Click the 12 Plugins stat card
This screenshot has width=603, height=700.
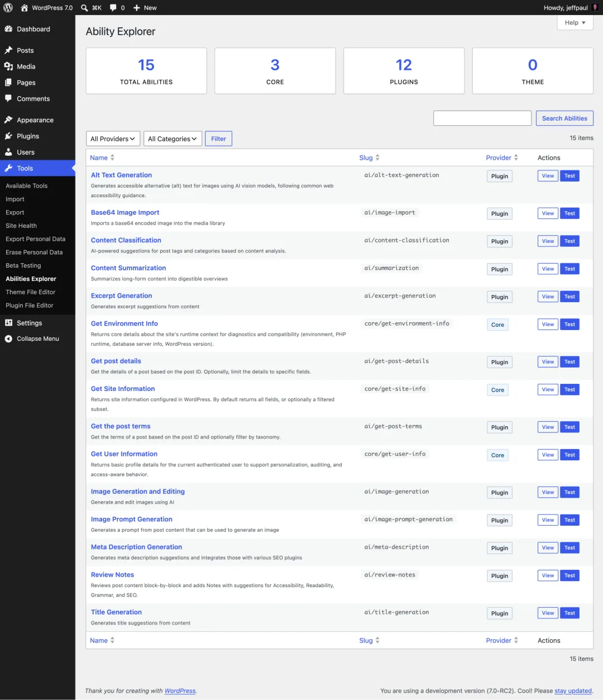tap(404, 71)
